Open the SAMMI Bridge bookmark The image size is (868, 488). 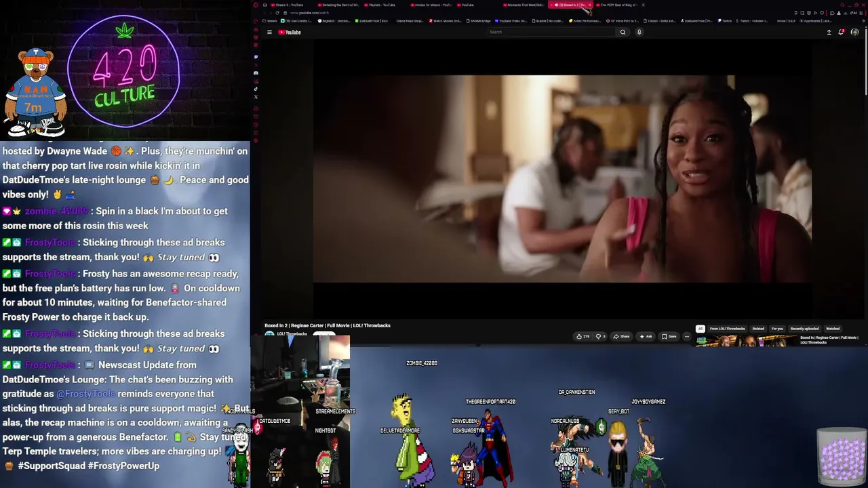(x=477, y=21)
